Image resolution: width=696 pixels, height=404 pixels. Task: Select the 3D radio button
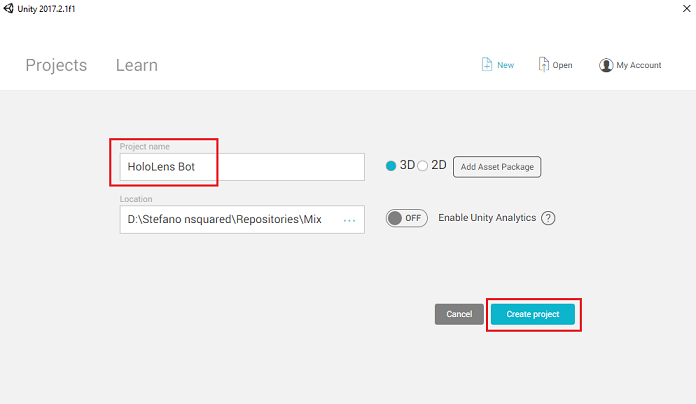point(391,165)
